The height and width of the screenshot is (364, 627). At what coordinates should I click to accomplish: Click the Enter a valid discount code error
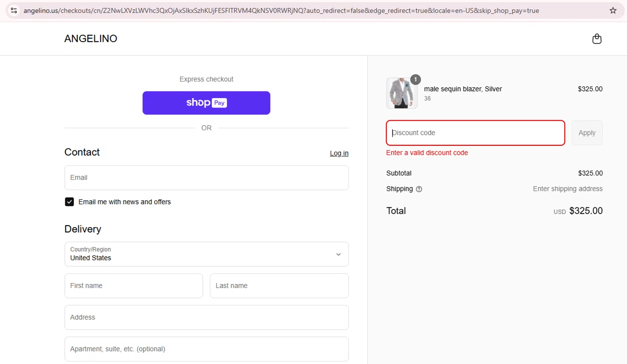click(427, 153)
